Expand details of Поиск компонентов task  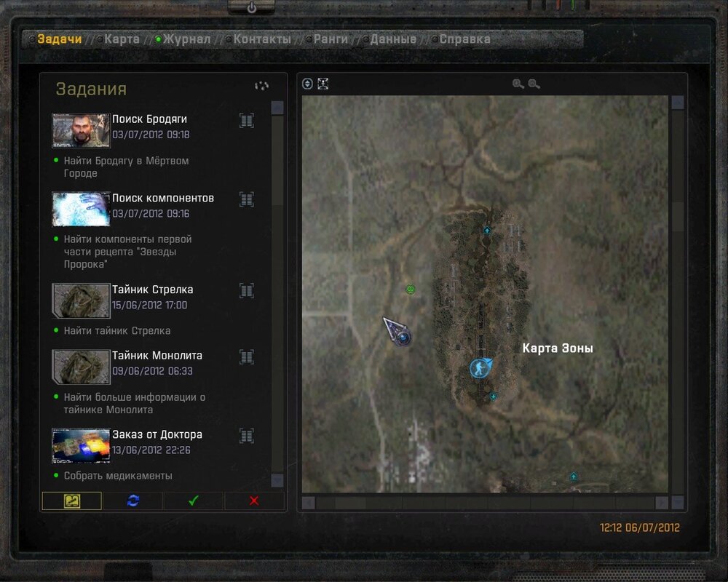[x=247, y=199]
